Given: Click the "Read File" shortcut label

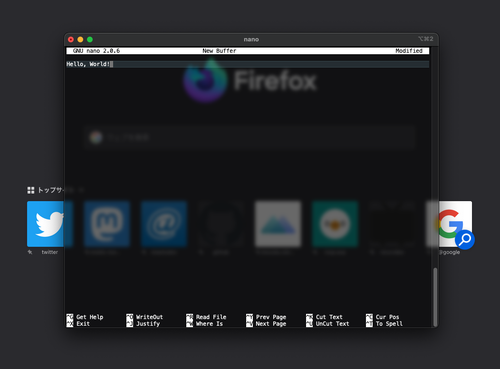Looking at the screenshot, I should (x=211, y=317).
